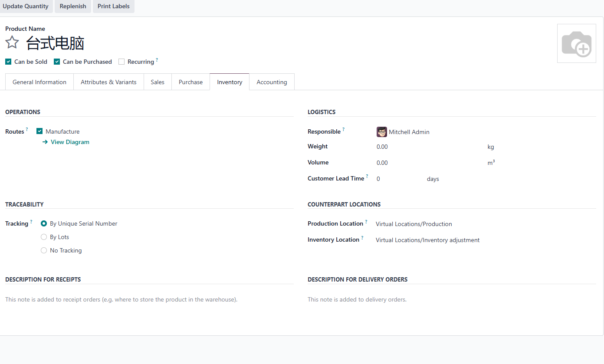Select By Lots tracking option
This screenshot has height=364, width=604.
point(44,237)
